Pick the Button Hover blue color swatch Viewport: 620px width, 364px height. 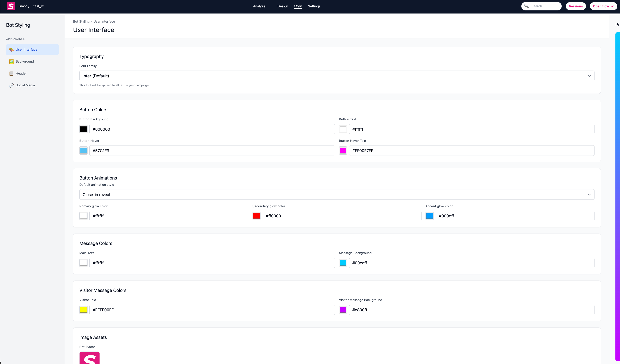(83, 151)
